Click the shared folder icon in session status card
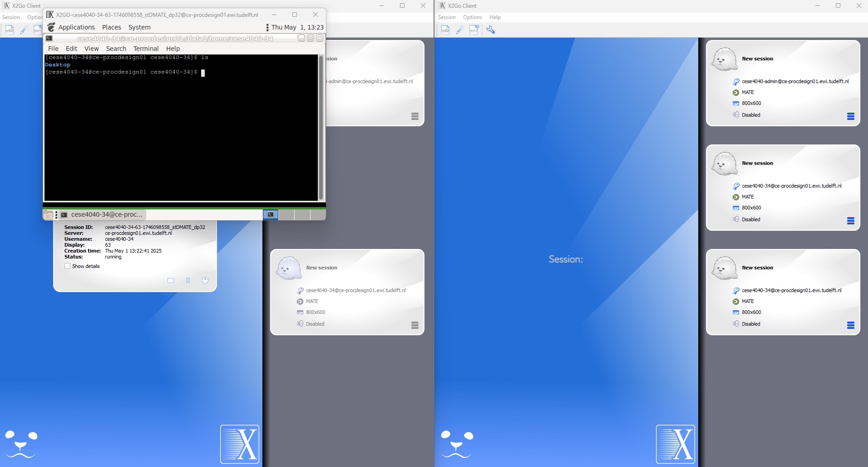The width and height of the screenshot is (868, 467). pos(171,280)
